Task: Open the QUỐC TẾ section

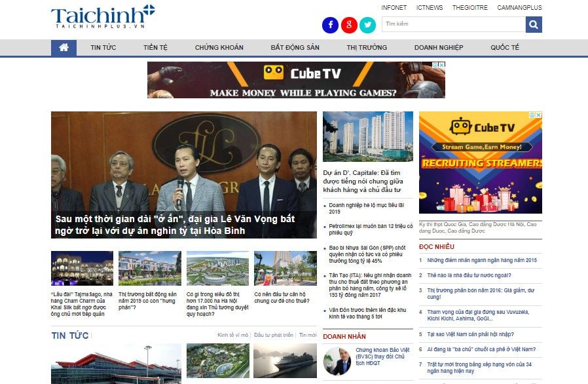Action: click(x=505, y=48)
